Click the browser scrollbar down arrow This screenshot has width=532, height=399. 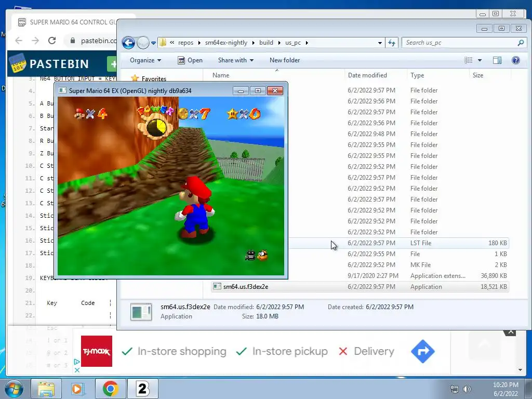coord(520,370)
